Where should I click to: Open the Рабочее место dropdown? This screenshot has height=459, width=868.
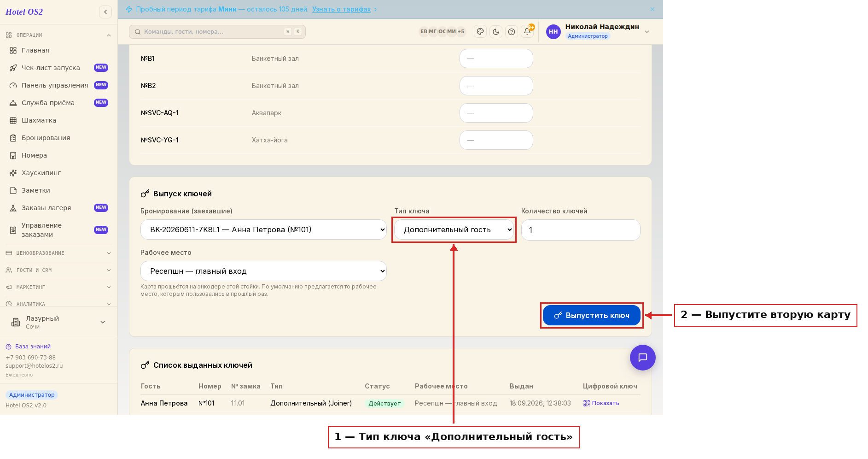coord(263,271)
